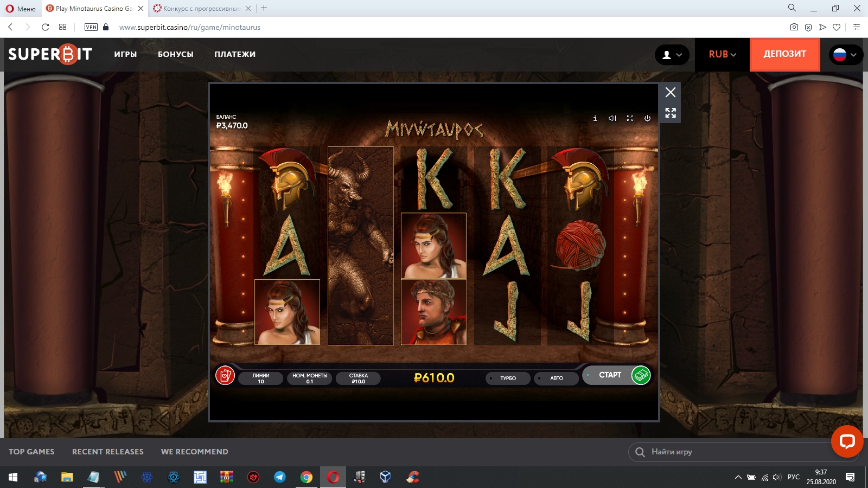The height and width of the screenshot is (488, 868).
Task: Open the notification center icon
Action: pos(850,477)
